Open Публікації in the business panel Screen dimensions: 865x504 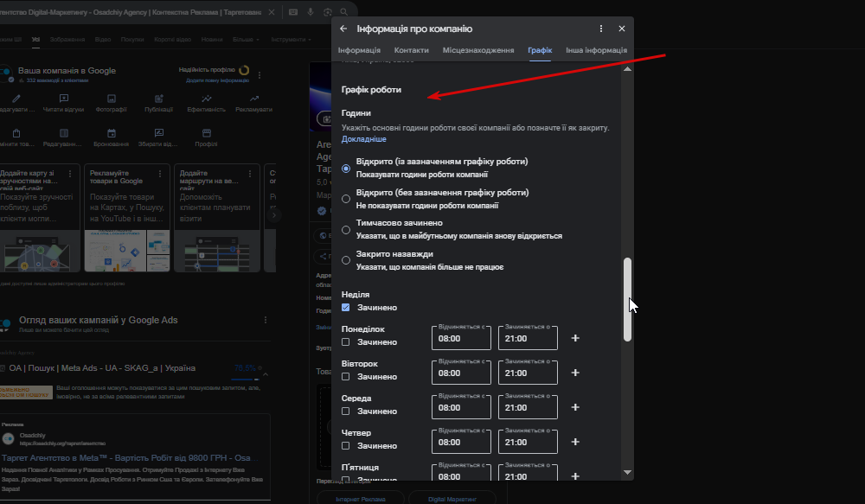pos(159,103)
